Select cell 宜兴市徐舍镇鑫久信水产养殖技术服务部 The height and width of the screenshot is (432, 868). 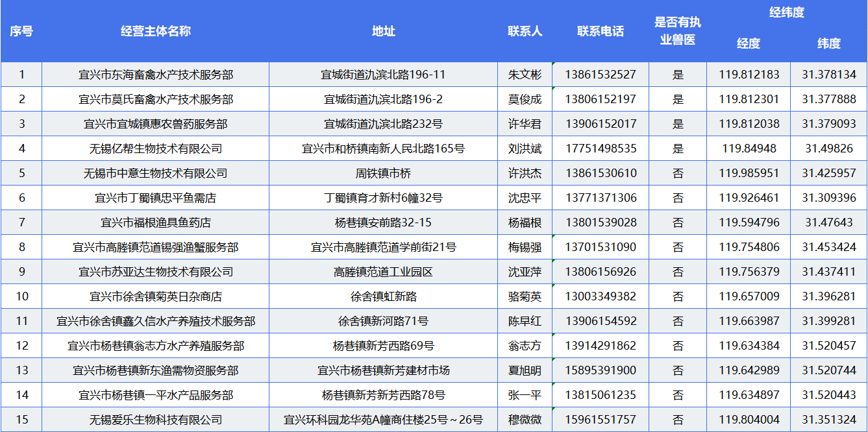pos(156,321)
